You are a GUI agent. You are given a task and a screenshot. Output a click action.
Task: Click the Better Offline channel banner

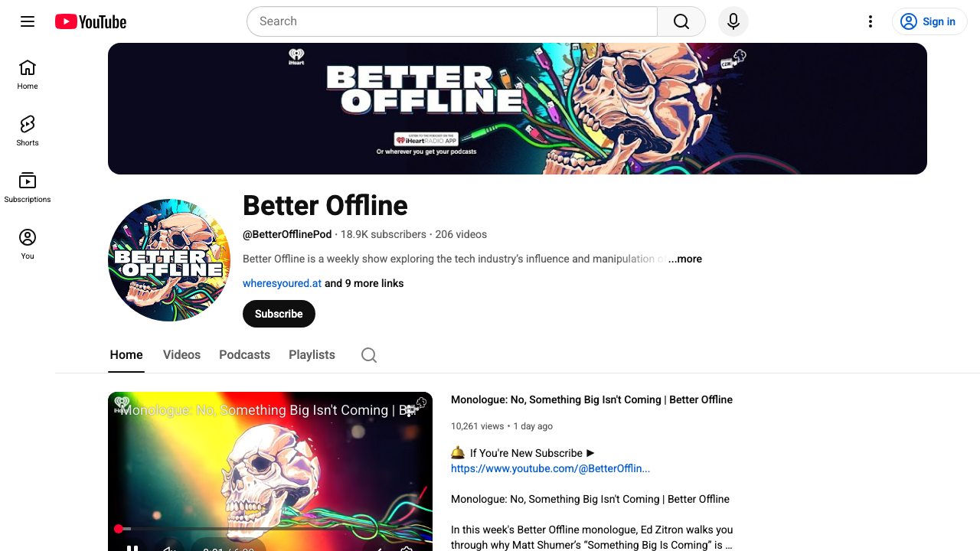click(x=518, y=109)
